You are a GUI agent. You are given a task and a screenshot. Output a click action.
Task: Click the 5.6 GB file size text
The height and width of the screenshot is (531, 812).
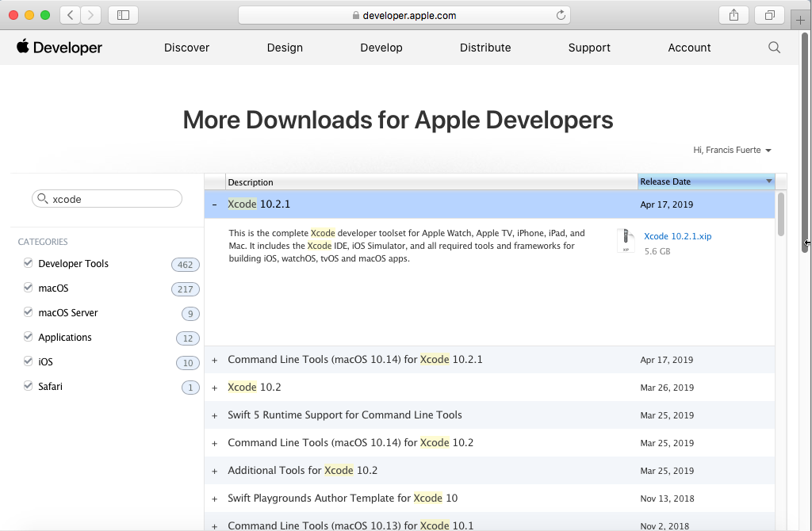coord(657,251)
